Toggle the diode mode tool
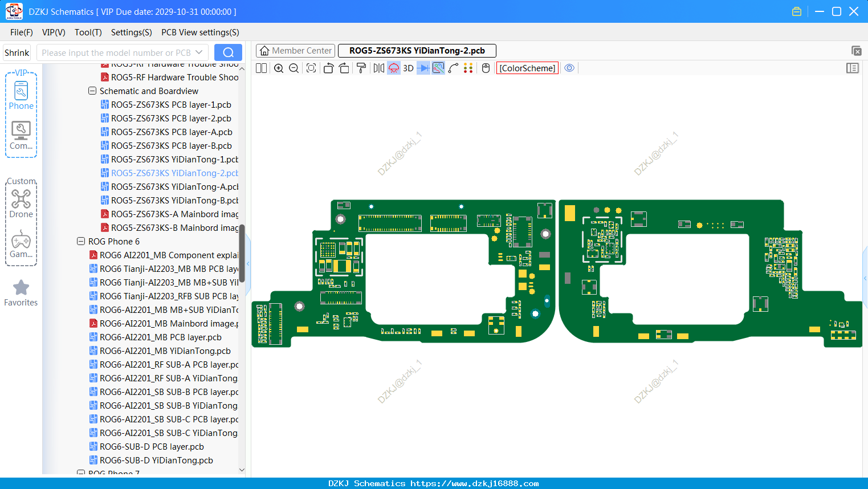868x489 pixels. point(423,68)
